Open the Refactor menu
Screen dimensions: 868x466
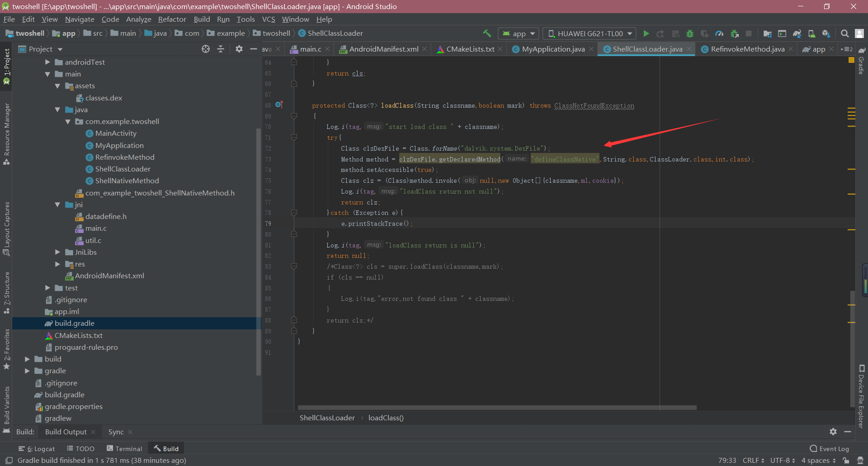click(172, 19)
